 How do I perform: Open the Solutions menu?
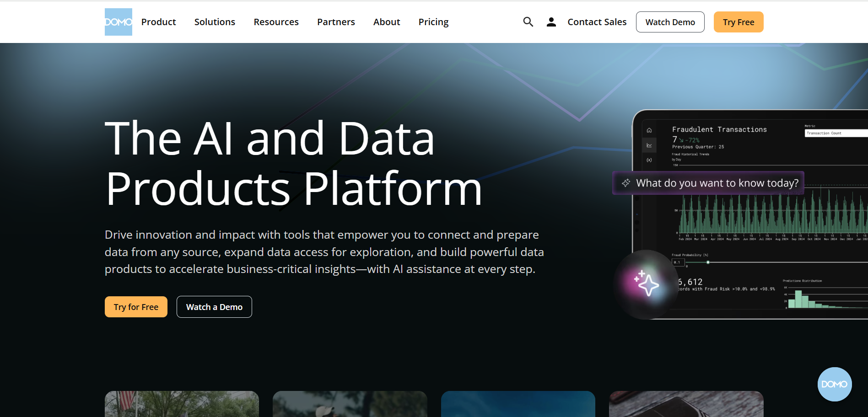(x=215, y=22)
